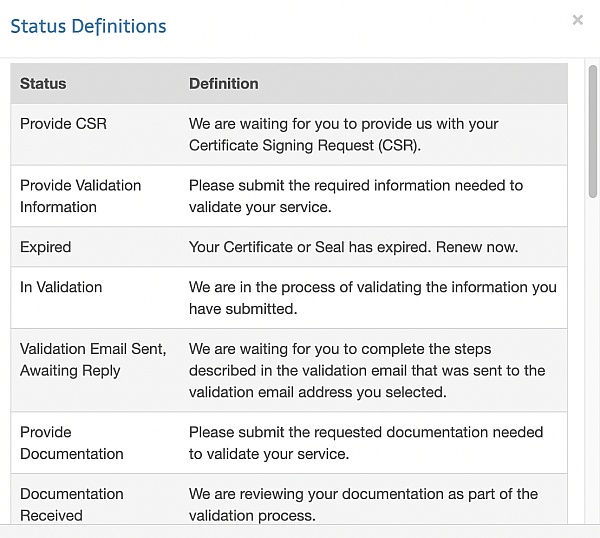Close the Status Definitions dialog
The width and height of the screenshot is (600, 538).
pos(577,20)
